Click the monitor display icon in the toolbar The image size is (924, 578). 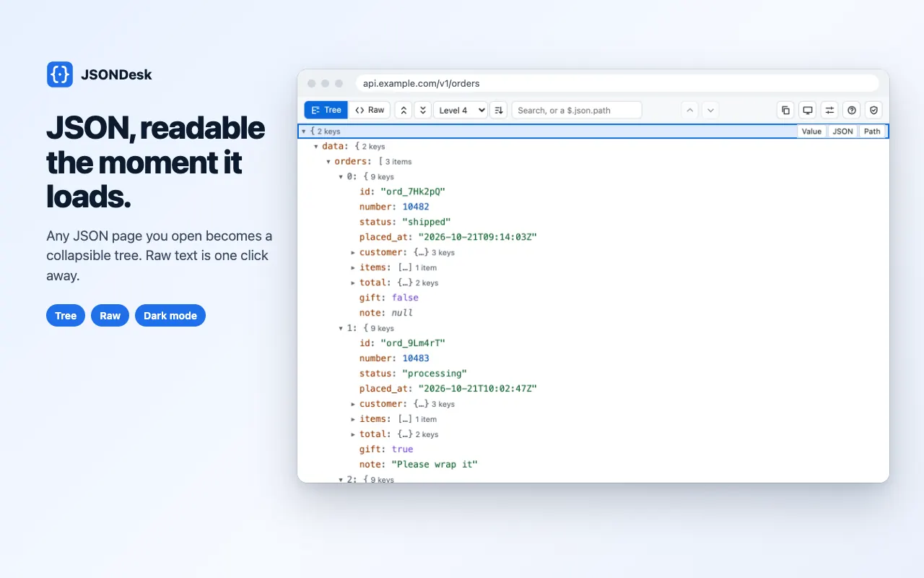click(x=808, y=110)
